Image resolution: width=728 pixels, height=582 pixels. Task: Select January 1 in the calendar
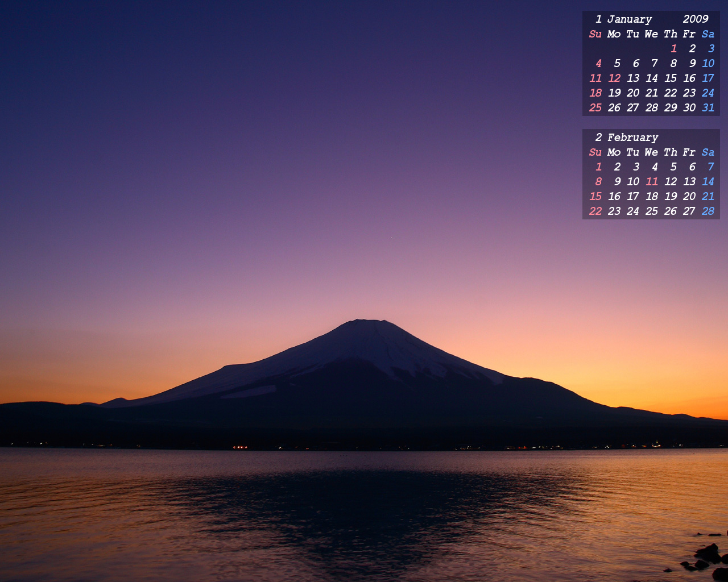[673, 49]
